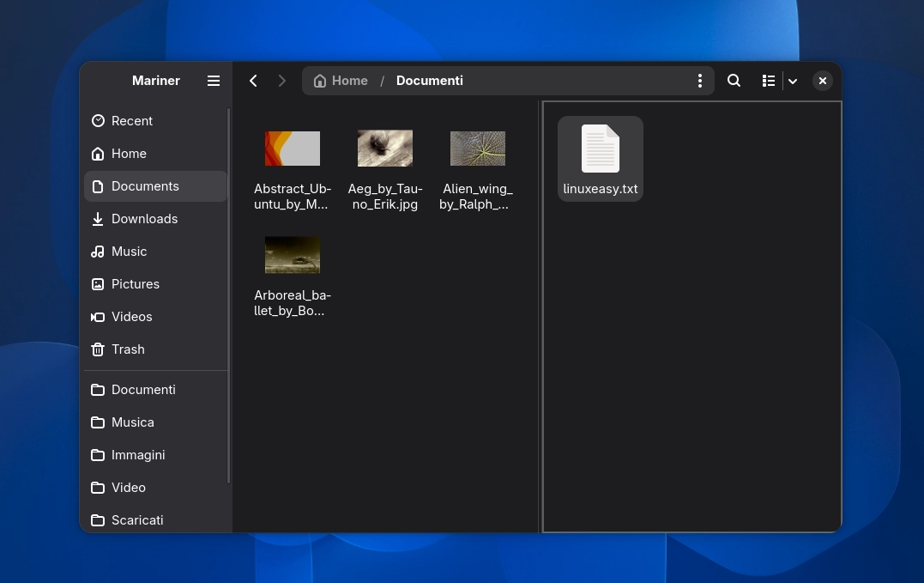Select the Arboreal_ballet image thumbnail
The image size is (924, 583).
293,255
